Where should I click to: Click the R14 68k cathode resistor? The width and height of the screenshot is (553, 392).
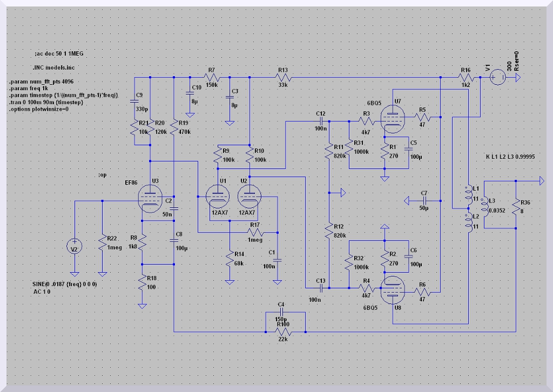[230, 260]
